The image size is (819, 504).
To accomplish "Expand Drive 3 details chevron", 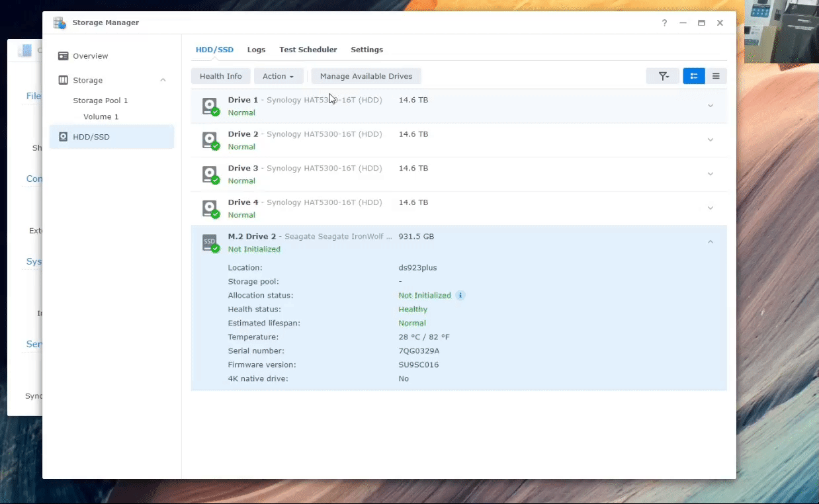I will tap(711, 174).
